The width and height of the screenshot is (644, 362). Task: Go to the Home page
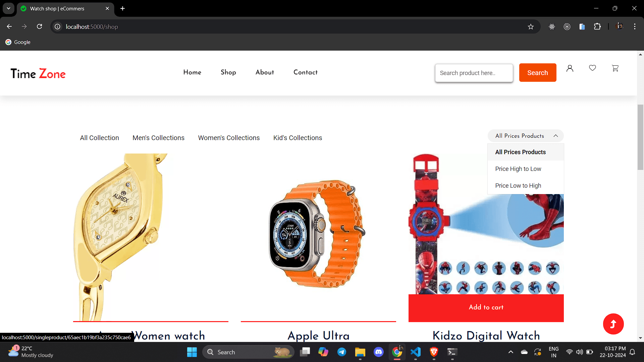click(x=192, y=72)
